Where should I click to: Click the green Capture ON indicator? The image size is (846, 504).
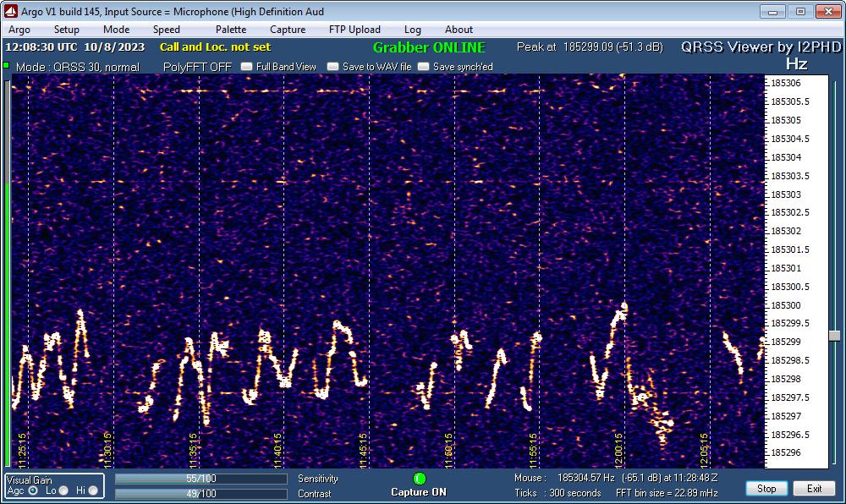point(420,479)
